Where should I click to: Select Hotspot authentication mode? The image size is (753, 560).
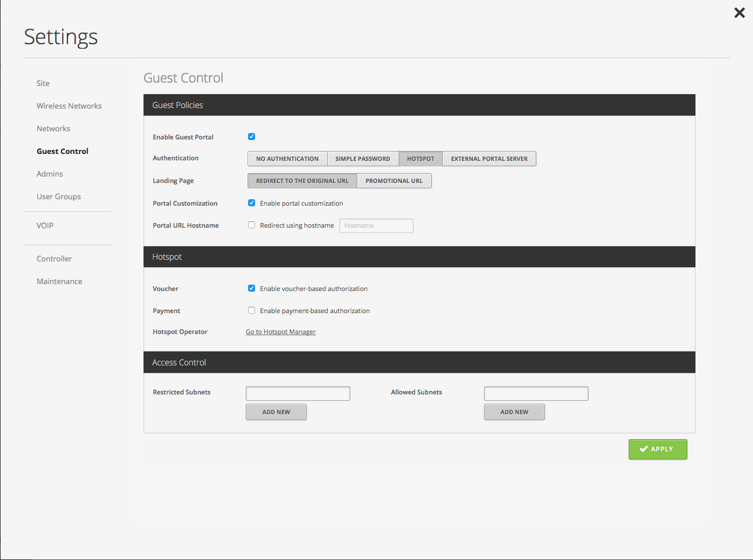click(x=421, y=159)
